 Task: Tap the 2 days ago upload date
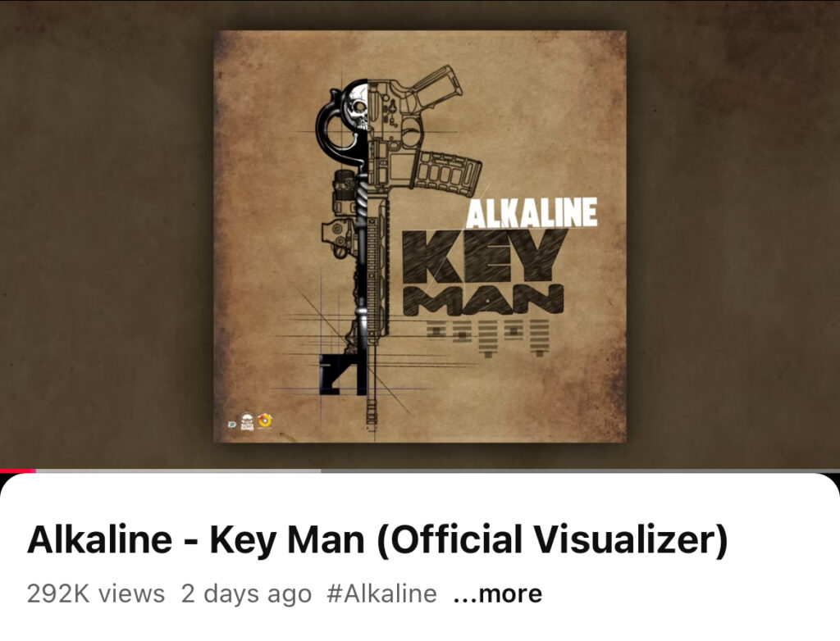tap(246, 594)
